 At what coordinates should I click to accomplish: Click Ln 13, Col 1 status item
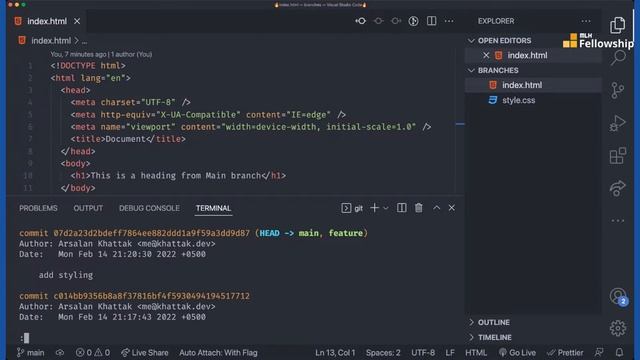pyautogui.click(x=335, y=352)
